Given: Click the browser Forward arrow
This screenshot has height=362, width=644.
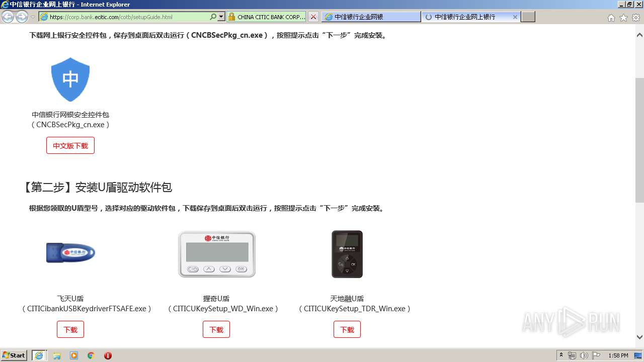Looking at the screenshot, I should click(22, 17).
